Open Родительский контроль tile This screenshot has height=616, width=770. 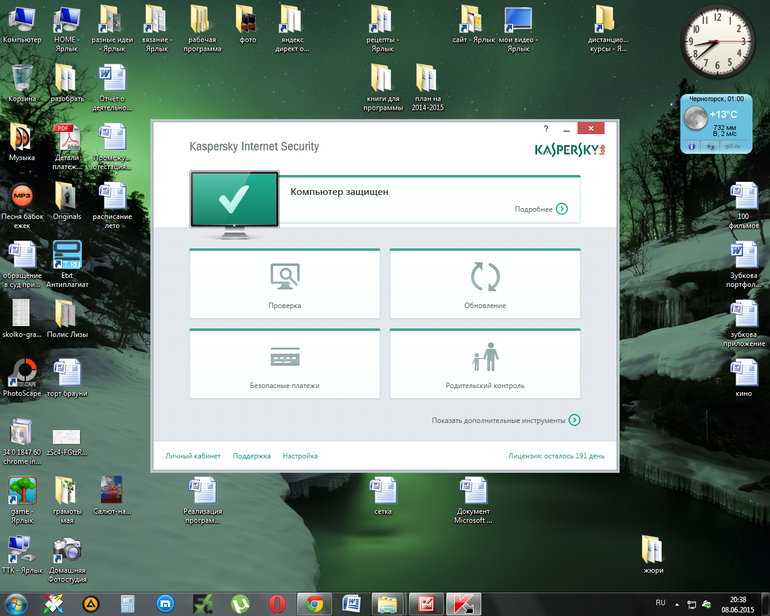pyautogui.click(x=485, y=364)
